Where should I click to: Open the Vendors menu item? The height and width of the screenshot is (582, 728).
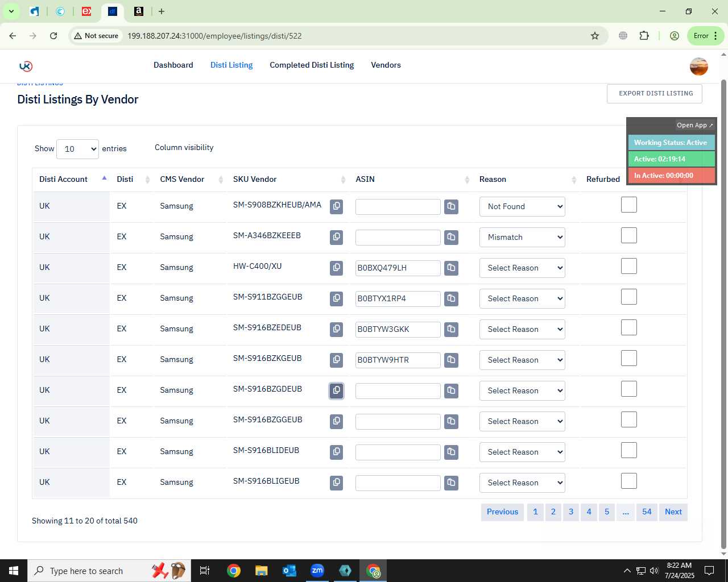point(386,65)
